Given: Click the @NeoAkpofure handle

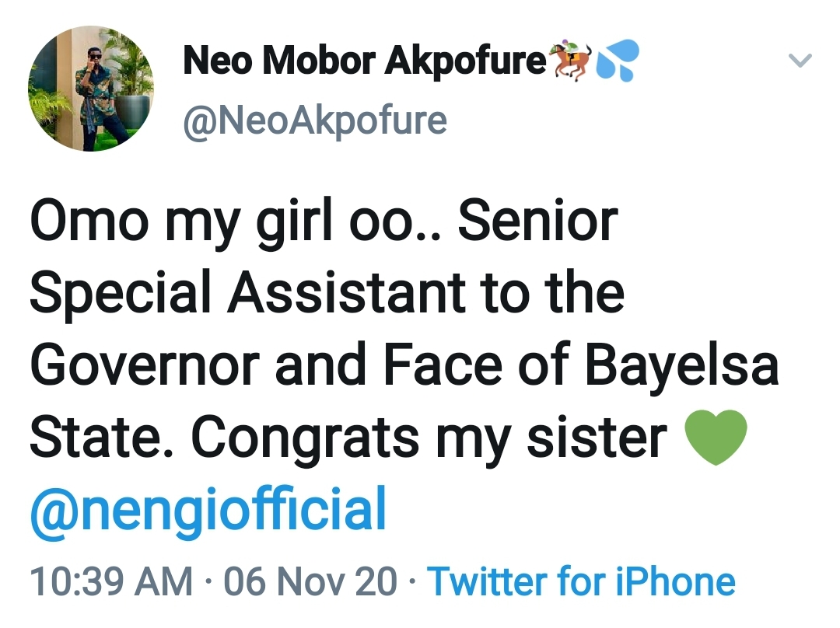Looking at the screenshot, I should [315, 120].
